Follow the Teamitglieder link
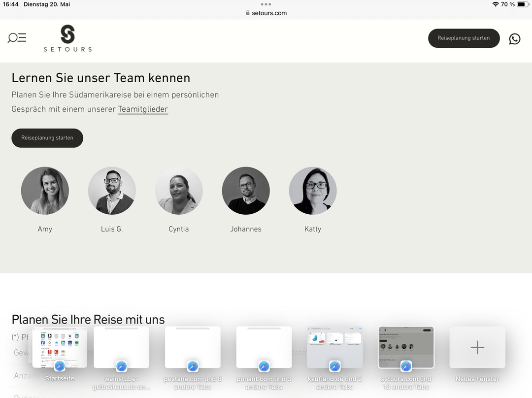Screen dimensions: 532x398 point(143,109)
